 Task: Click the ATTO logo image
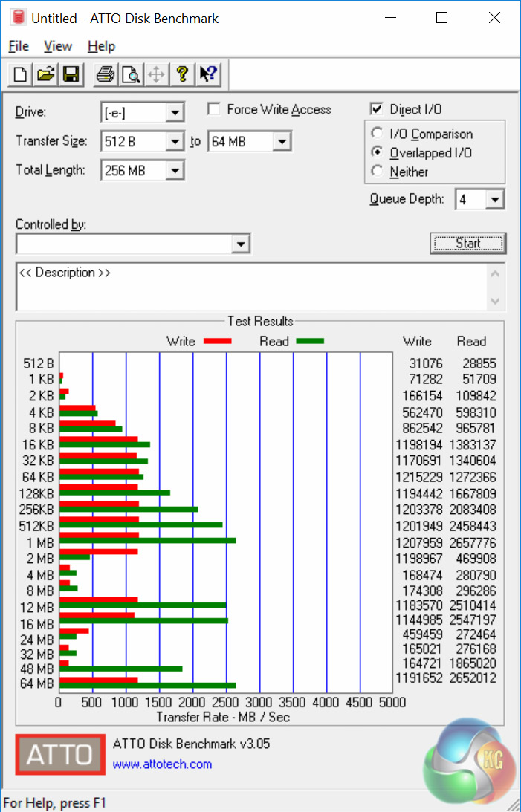point(60,754)
